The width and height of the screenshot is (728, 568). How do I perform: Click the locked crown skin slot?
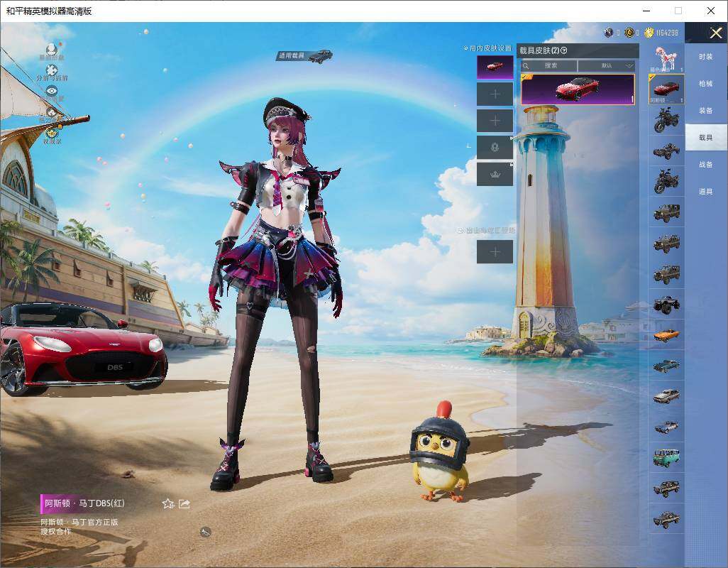[495, 174]
